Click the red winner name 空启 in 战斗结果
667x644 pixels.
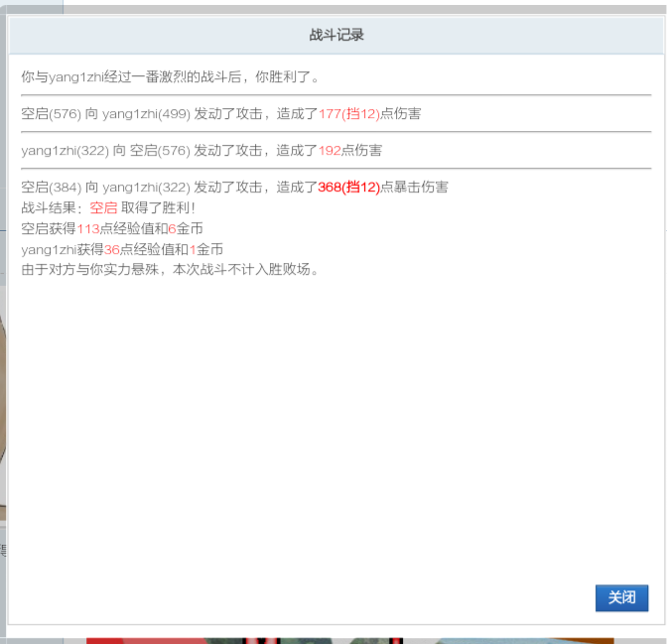coord(103,207)
